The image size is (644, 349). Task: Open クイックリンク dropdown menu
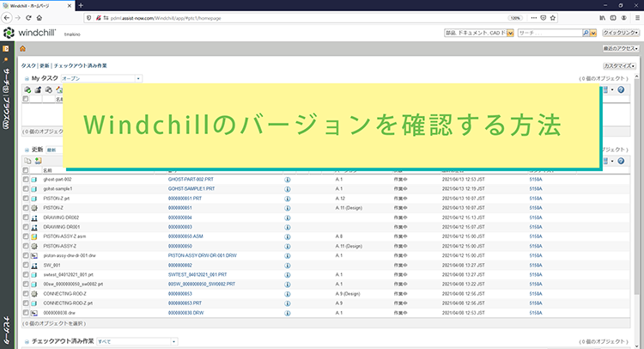pos(621,33)
